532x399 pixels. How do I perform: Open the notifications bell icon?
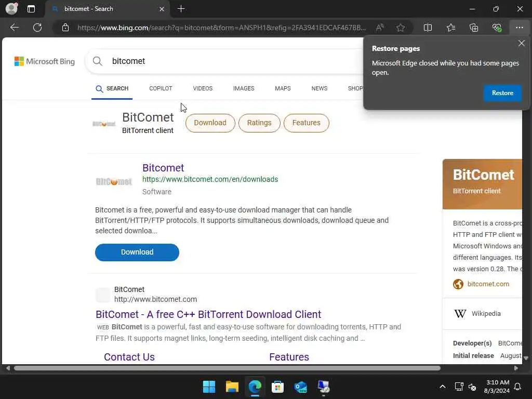point(517,387)
